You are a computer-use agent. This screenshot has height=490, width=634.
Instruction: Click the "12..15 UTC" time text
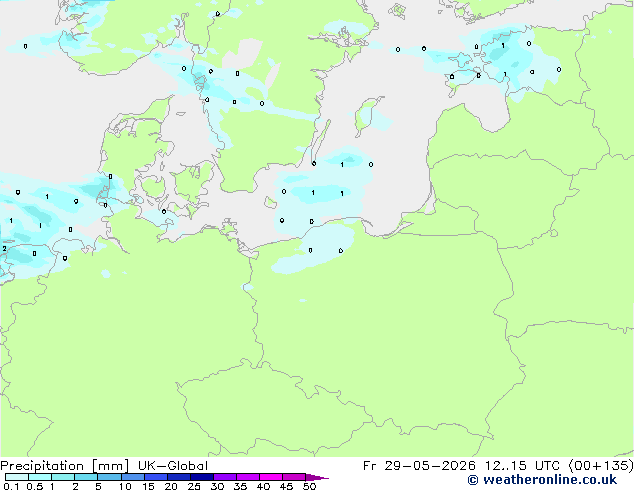(522, 466)
